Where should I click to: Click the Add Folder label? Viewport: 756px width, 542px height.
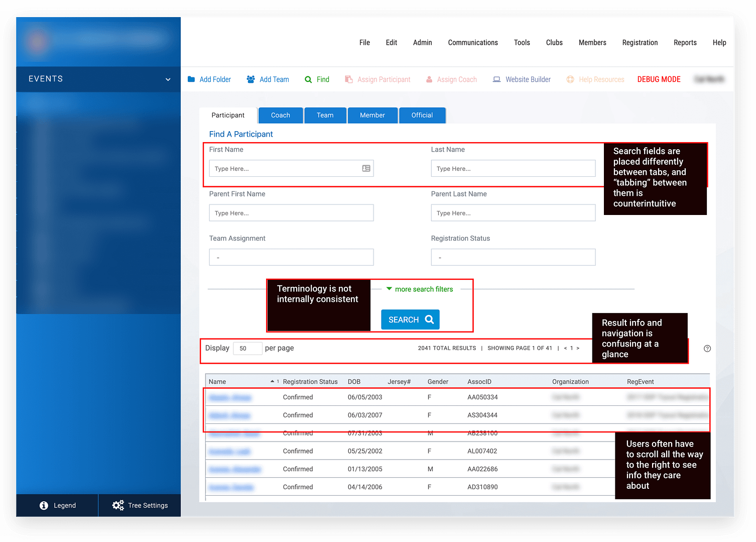(215, 79)
